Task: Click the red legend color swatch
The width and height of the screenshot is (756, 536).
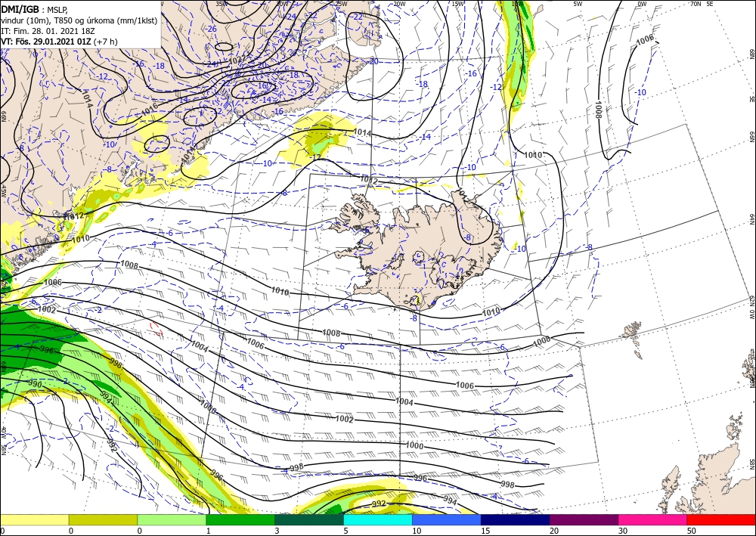Action: (721, 519)
